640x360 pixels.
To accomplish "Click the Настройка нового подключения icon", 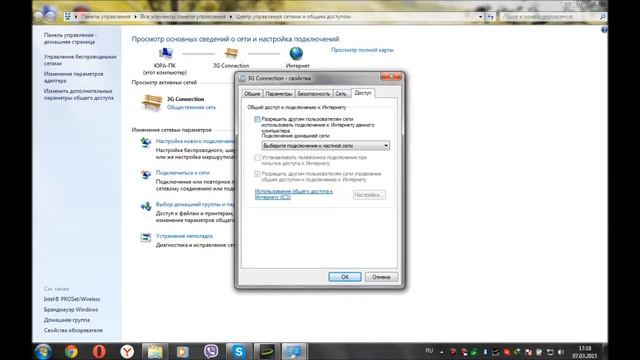I will coord(146,143).
